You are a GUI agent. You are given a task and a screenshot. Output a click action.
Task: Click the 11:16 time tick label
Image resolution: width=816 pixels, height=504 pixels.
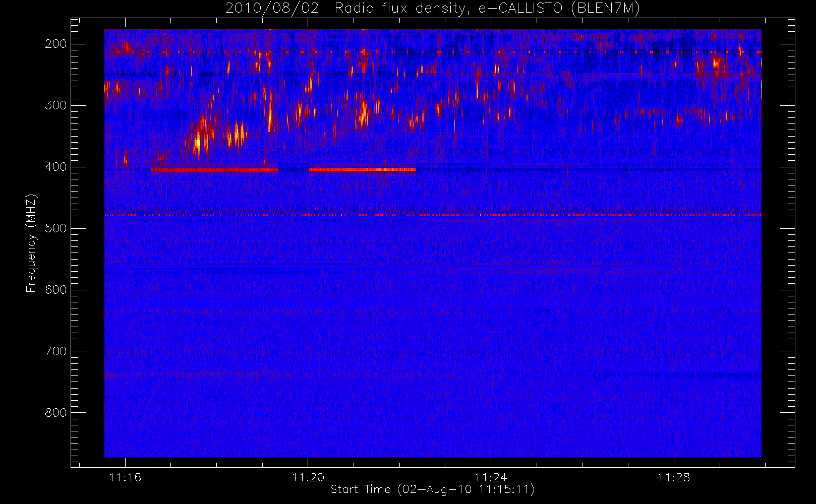pos(125,477)
